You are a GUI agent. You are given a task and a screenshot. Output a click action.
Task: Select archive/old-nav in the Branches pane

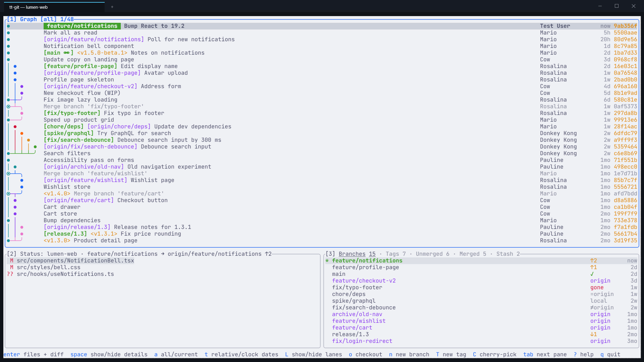(x=481, y=314)
